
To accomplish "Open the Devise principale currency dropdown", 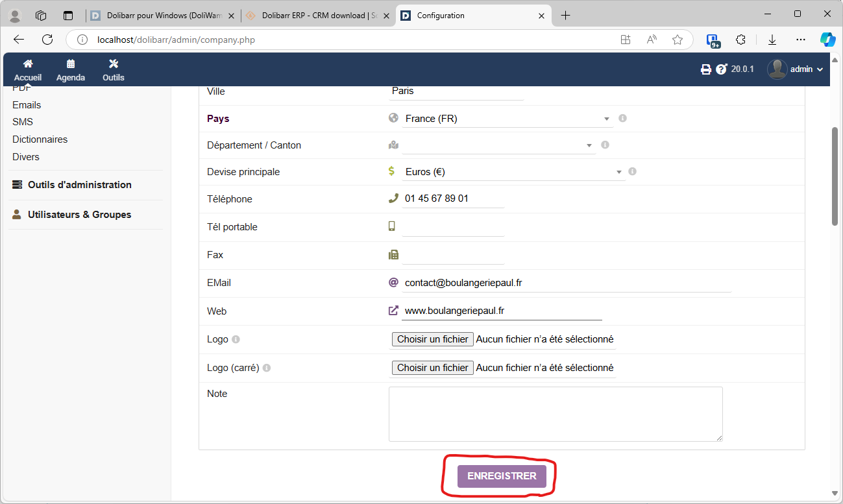I will (513, 172).
